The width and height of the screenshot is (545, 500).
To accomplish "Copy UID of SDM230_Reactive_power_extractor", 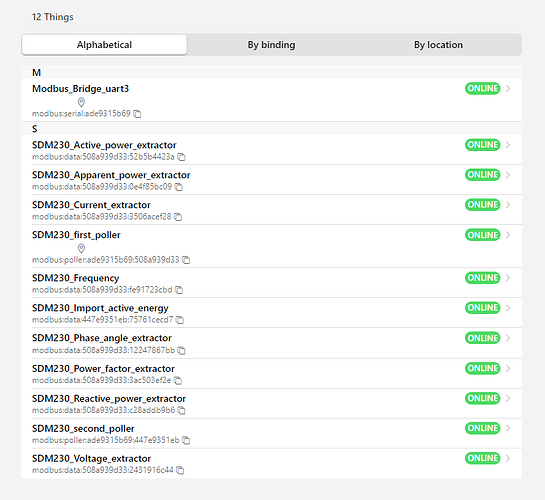I will click(181, 410).
